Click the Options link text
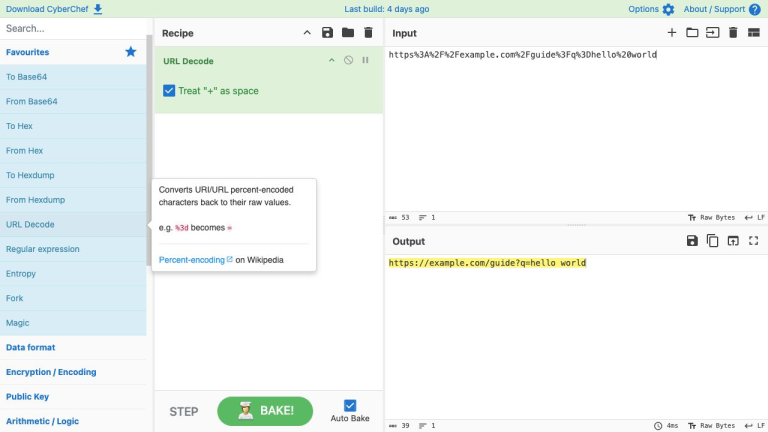Viewport: 768px width, 432px height. pyautogui.click(x=643, y=9)
